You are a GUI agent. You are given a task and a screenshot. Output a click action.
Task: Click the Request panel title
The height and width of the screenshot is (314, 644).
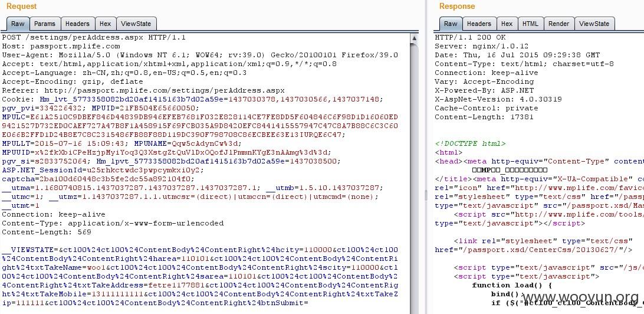21,6
